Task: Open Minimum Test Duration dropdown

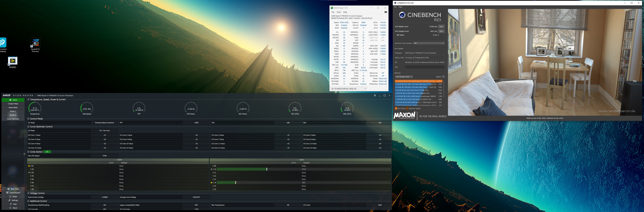Action: click(429, 43)
